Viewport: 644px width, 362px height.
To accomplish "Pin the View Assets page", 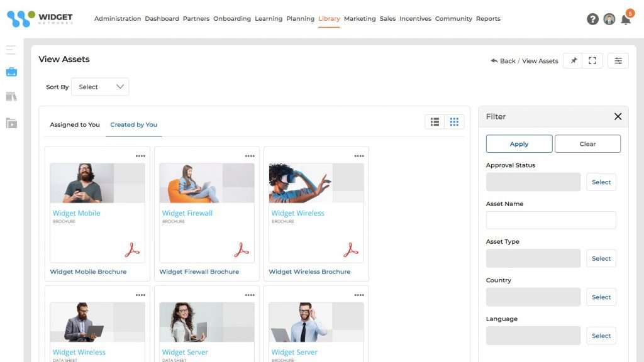I will coord(573,60).
